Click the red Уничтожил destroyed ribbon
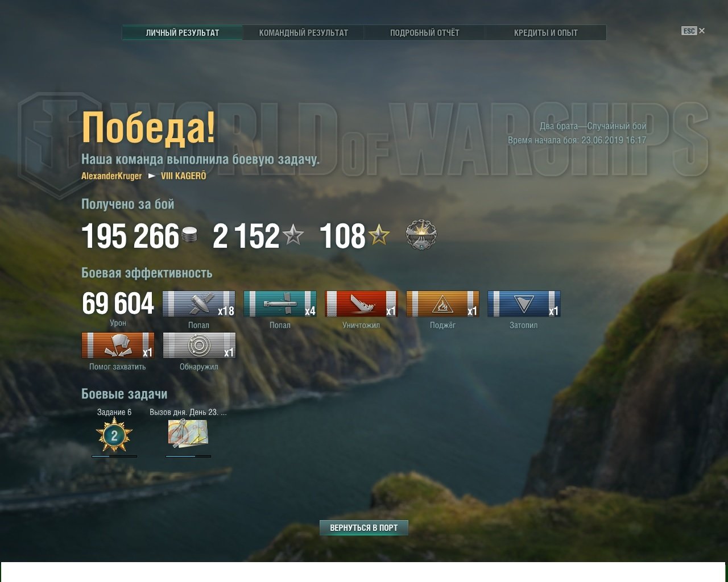This screenshot has height=582, width=728. tap(362, 304)
